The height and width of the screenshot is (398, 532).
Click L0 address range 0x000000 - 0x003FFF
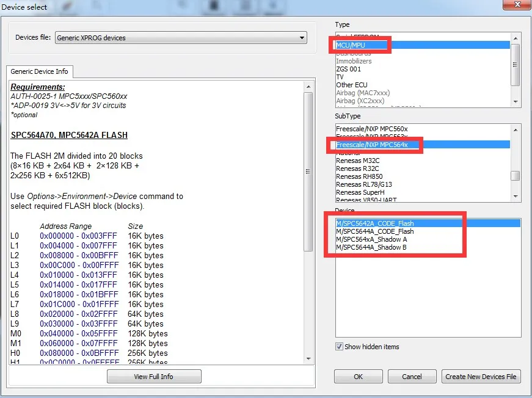tap(78, 236)
